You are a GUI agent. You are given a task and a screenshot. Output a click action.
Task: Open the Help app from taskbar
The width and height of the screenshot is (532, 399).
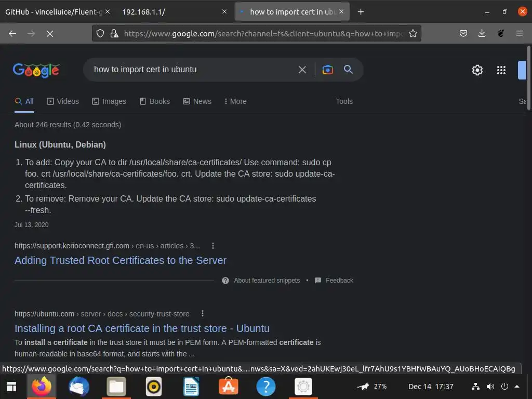pos(265,387)
